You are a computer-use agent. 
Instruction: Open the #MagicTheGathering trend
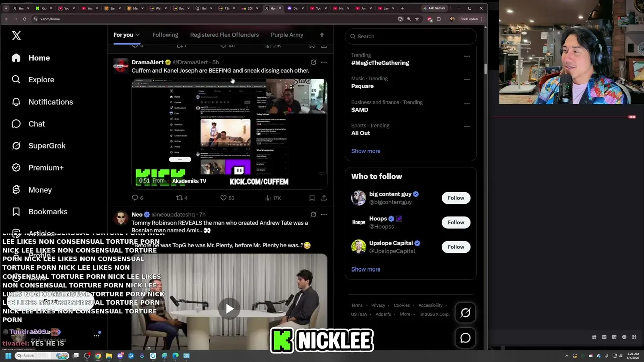pos(380,63)
